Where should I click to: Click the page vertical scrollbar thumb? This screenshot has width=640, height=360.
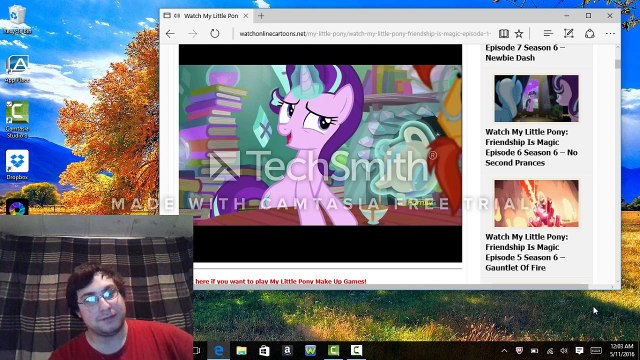pyautogui.click(x=617, y=64)
